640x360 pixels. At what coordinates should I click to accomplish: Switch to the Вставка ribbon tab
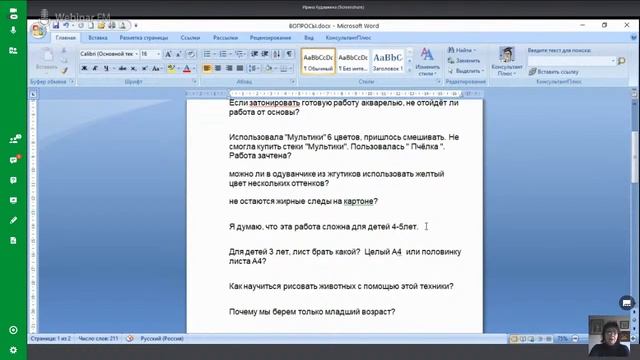(x=98, y=38)
